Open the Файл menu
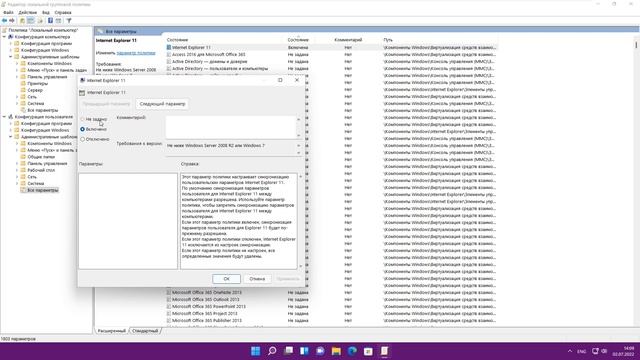The height and width of the screenshot is (360, 640). pos(8,13)
